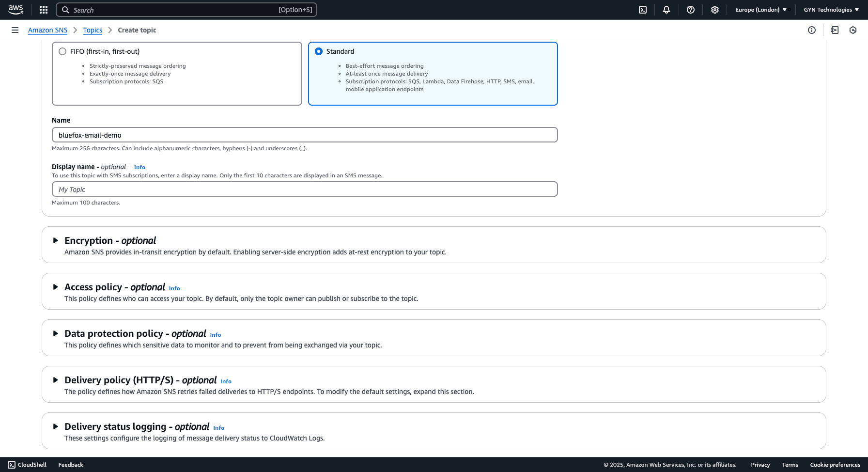Click the AWS logo
The height and width of the screenshot is (472, 868).
[x=15, y=9]
